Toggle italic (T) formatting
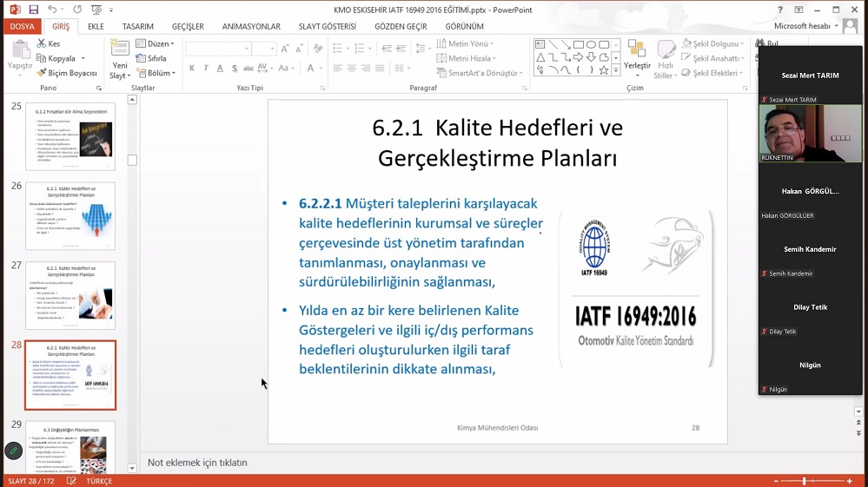 click(x=205, y=69)
